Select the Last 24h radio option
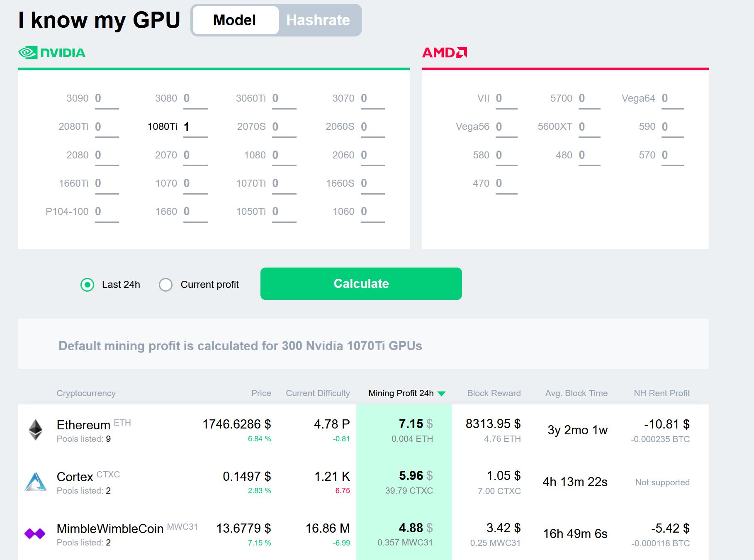 (x=88, y=285)
